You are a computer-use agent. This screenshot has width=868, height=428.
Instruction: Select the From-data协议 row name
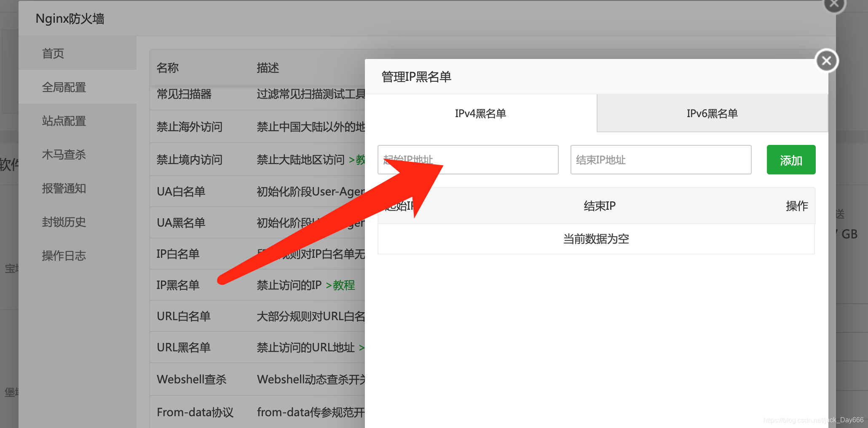click(x=195, y=412)
